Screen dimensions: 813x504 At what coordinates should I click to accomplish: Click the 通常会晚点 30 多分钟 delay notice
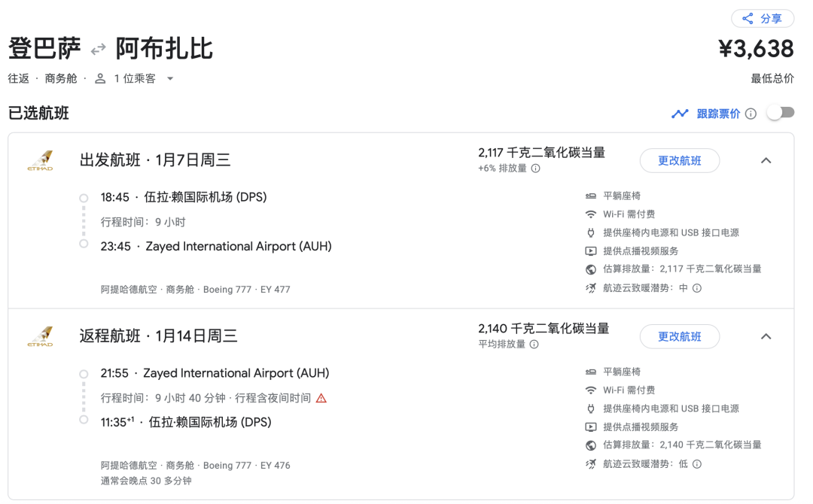pos(146,481)
